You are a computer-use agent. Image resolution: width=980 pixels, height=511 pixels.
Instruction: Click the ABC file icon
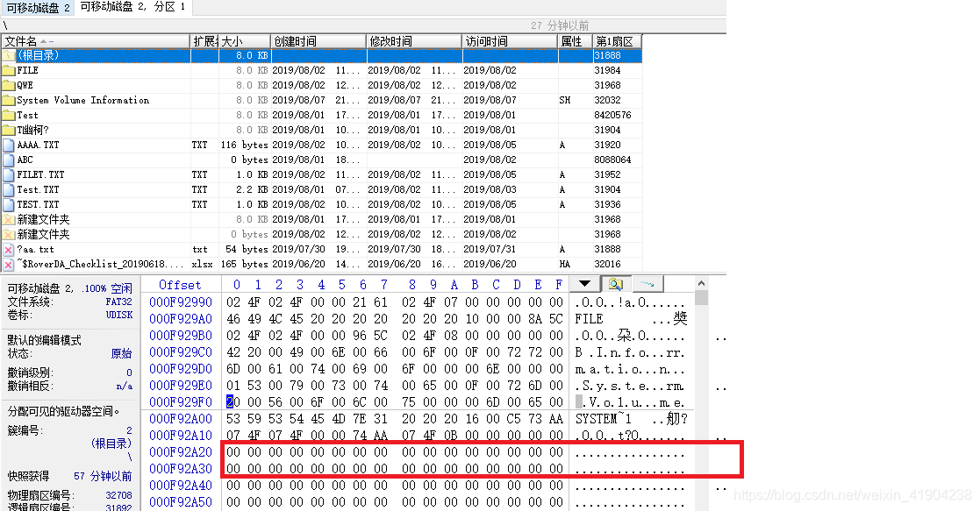9,160
